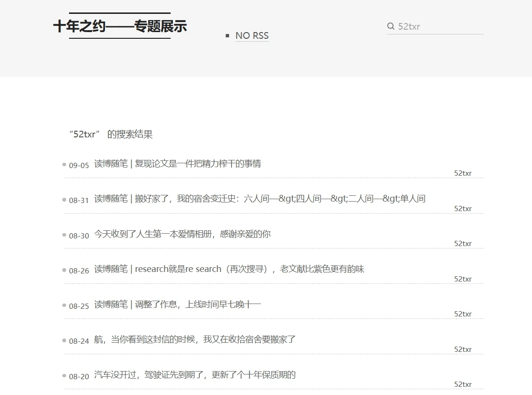Select the date 08-25
Screen dimensions: 532x395
point(79,306)
